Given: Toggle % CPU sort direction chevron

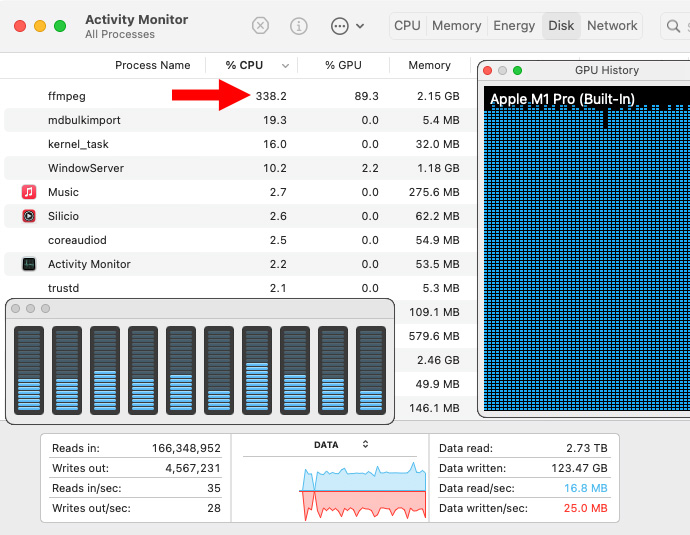Looking at the screenshot, I should click(x=285, y=66).
